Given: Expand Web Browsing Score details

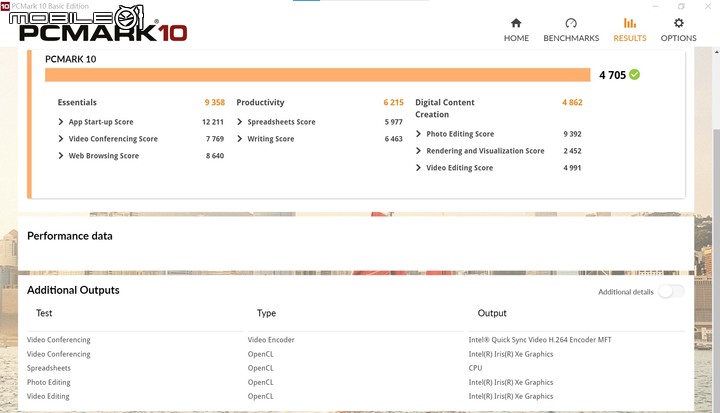Looking at the screenshot, I should (61, 156).
